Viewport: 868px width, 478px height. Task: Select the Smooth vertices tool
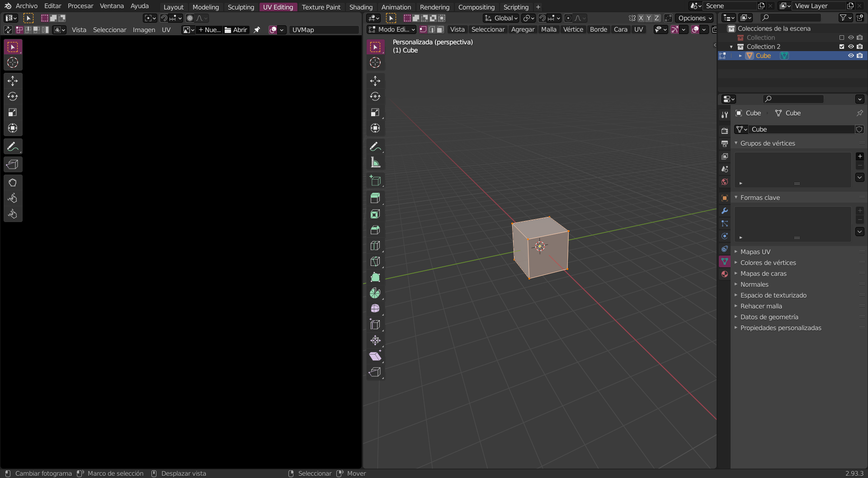tap(375, 309)
